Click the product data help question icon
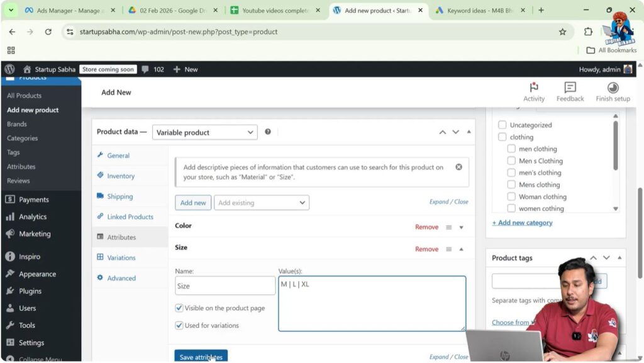Viewport: 644px width, 363px height. [268, 132]
